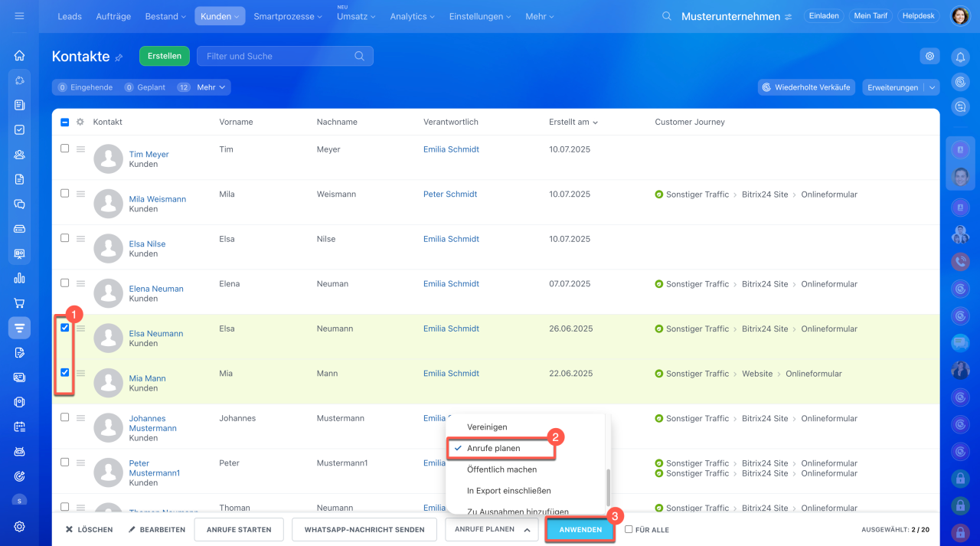Viewport: 980px width, 546px height.
Task: Open the hamburger main menu
Action: tap(19, 16)
